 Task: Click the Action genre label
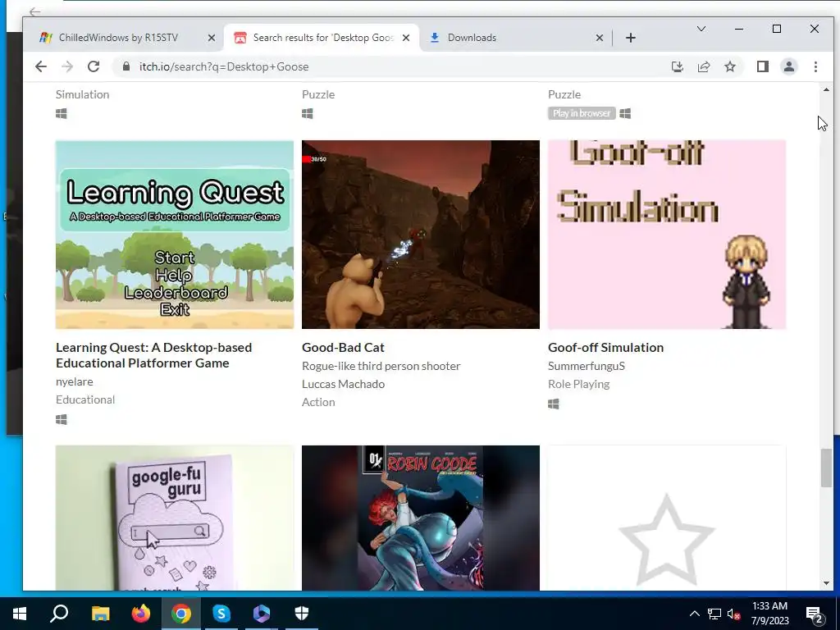pos(318,402)
